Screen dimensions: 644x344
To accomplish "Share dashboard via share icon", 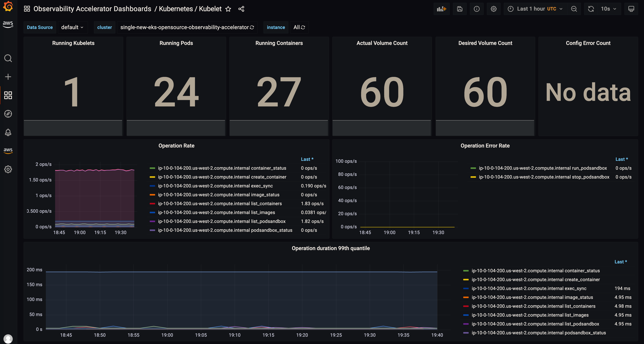I will pos(241,9).
